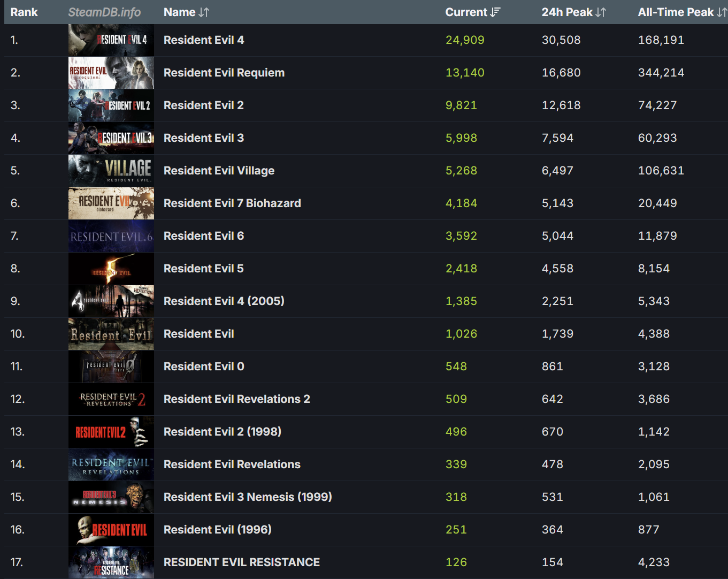Open the Resident Evil 3 Nemesis (1999) link
Screen dimensions: 728x579
pos(248,497)
